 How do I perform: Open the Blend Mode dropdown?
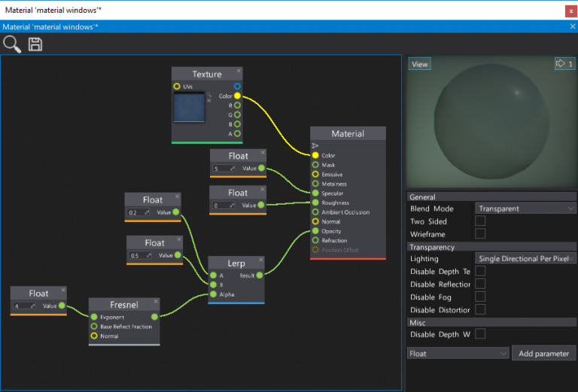525,208
